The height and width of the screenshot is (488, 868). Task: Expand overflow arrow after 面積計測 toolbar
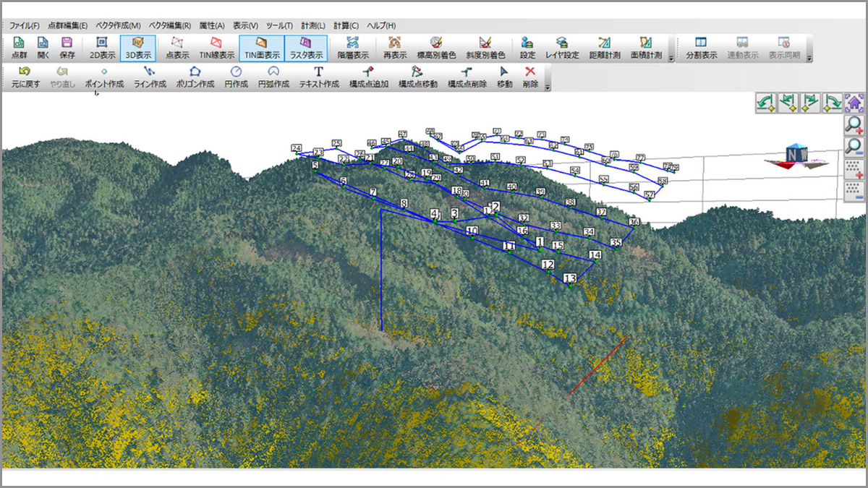tap(671, 58)
